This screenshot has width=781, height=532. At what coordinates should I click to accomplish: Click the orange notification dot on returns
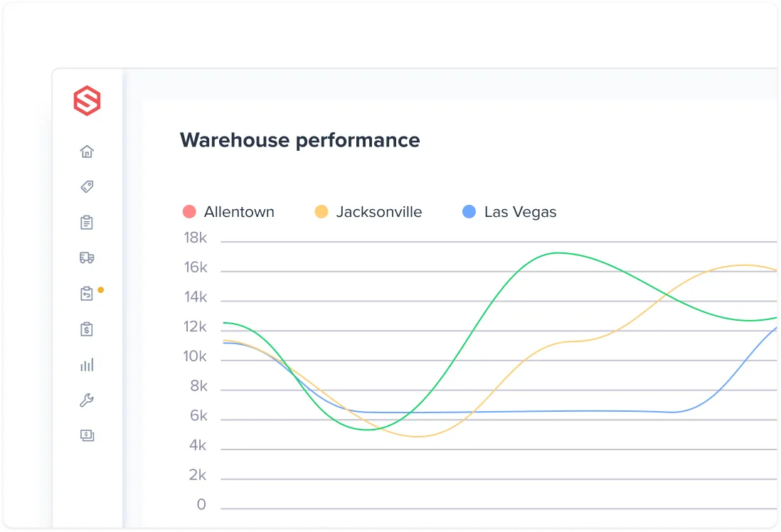coord(100,290)
